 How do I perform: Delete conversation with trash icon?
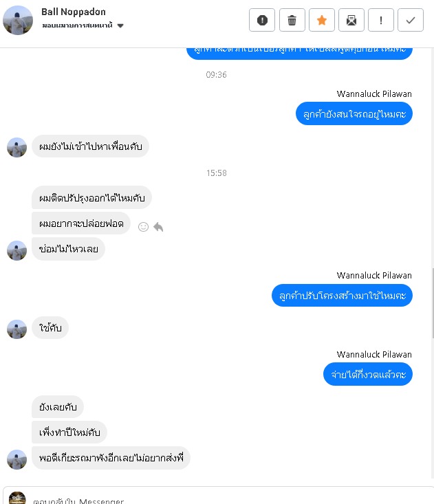point(292,20)
